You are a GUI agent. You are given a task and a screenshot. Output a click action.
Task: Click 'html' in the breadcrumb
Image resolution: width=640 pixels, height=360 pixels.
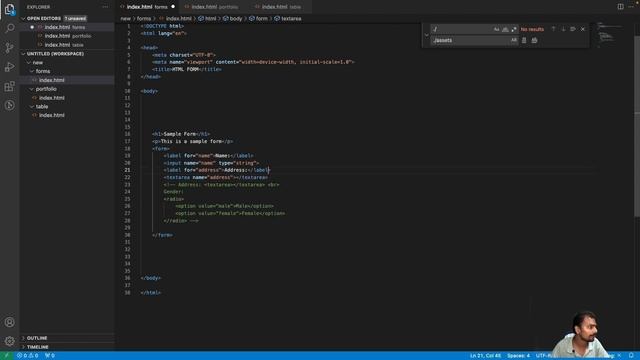pyautogui.click(x=211, y=18)
